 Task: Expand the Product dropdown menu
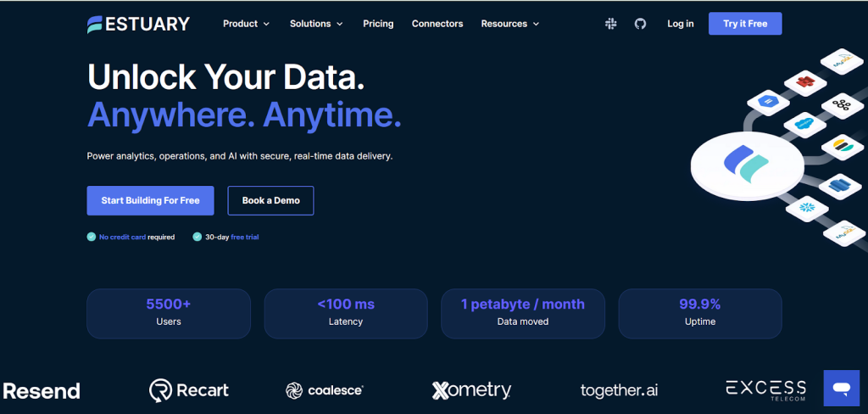pos(247,24)
